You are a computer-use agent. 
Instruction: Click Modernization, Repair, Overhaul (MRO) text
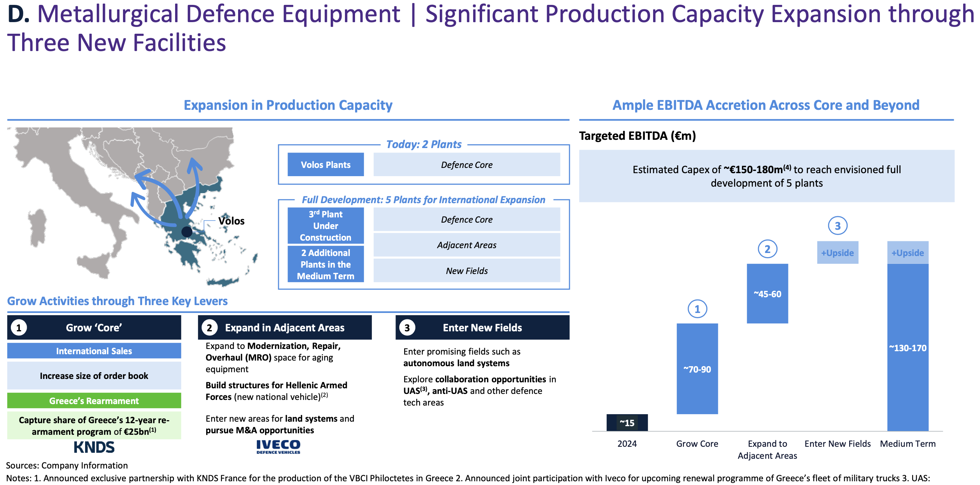click(273, 357)
